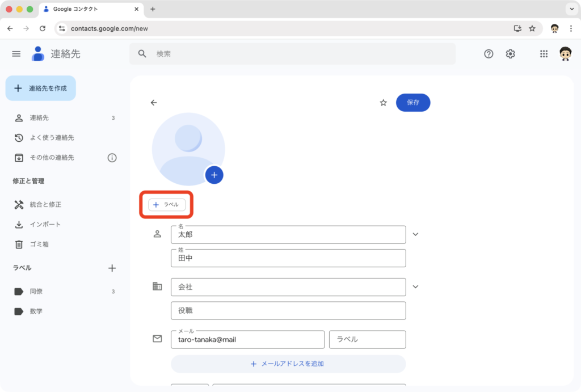Toggle the star to favorite this contact
Screen dimensions: 581x392
pos(383,103)
